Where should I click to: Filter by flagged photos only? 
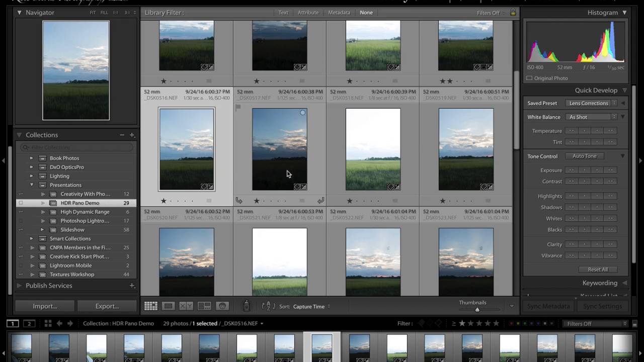point(422,323)
